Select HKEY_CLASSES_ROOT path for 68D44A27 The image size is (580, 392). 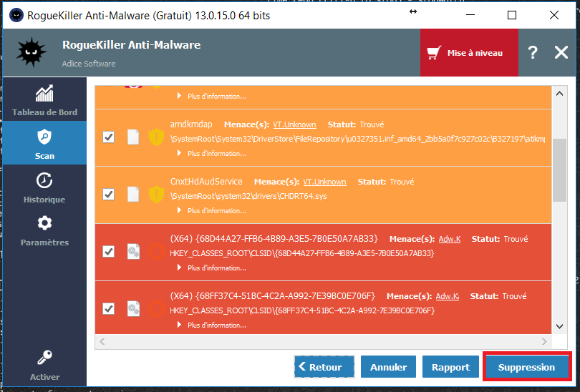(302, 253)
